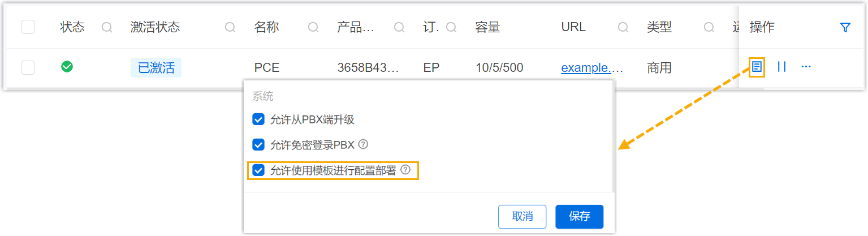Screen dimensions: 868x236
Task: Click the 保存 button
Action: tap(580, 217)
